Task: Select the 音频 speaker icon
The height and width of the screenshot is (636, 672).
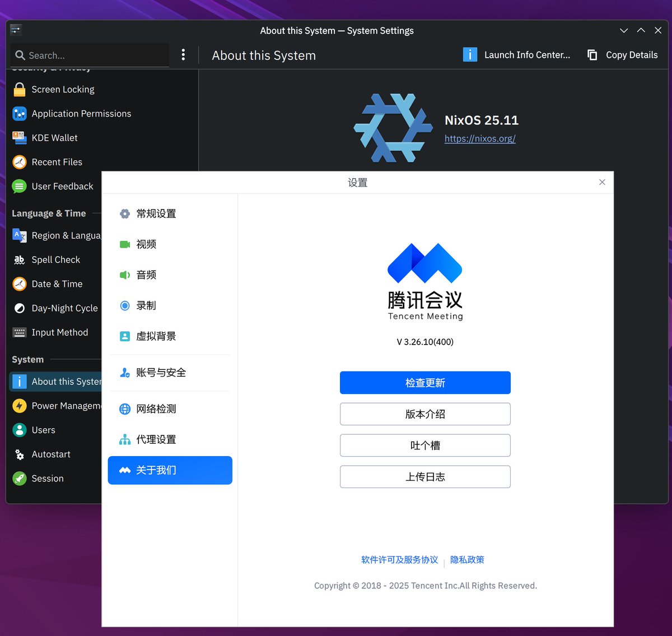Action: tap(125, 275)
